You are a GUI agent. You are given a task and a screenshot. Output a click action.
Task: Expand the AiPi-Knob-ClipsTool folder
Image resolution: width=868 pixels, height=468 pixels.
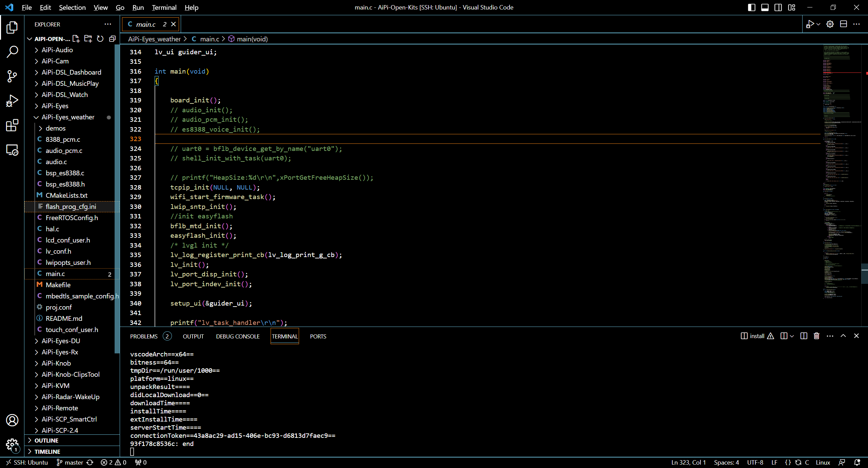coord(72,374)
